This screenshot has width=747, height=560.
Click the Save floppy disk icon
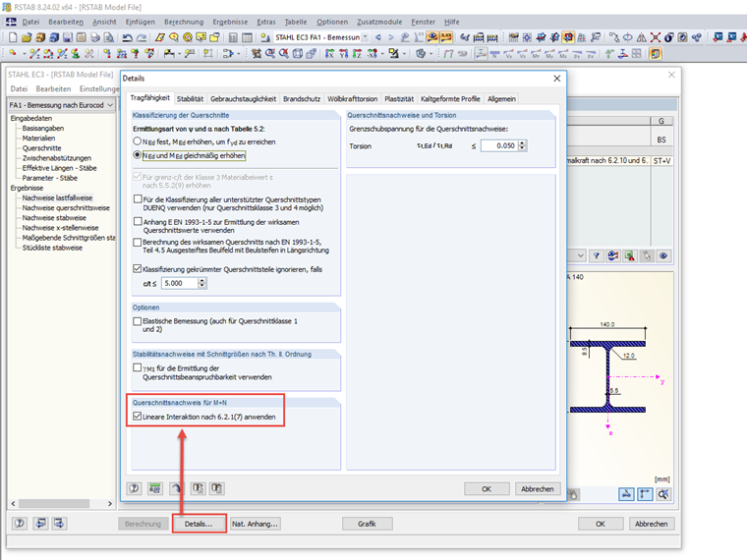pyautogui.click(x=68, y=37)
